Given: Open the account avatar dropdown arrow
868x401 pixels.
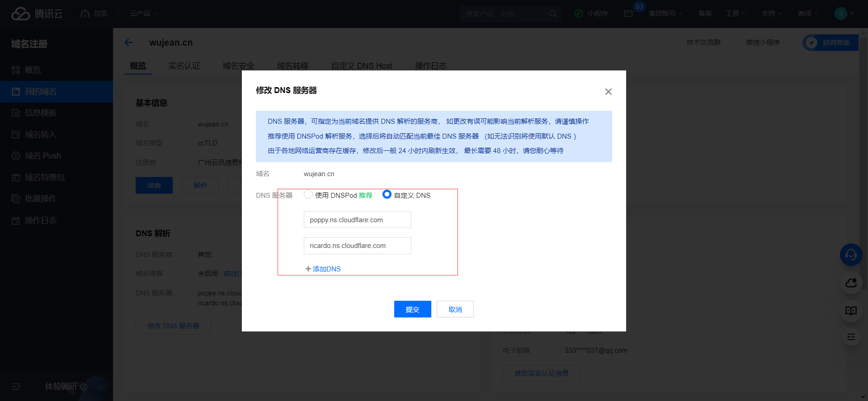Looking at the screenshot, I should point(852,14).
